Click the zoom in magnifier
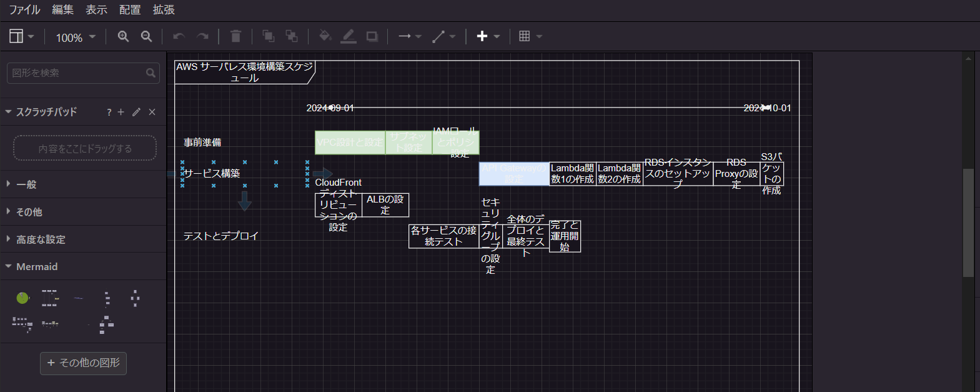This screenshot has height=392, width=980. pyautogui.click(x=123, y=36)
